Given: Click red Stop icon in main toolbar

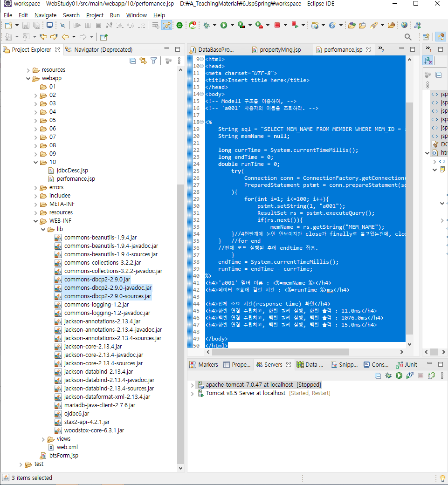Looking at the screenshot, I should coord(277,25).
